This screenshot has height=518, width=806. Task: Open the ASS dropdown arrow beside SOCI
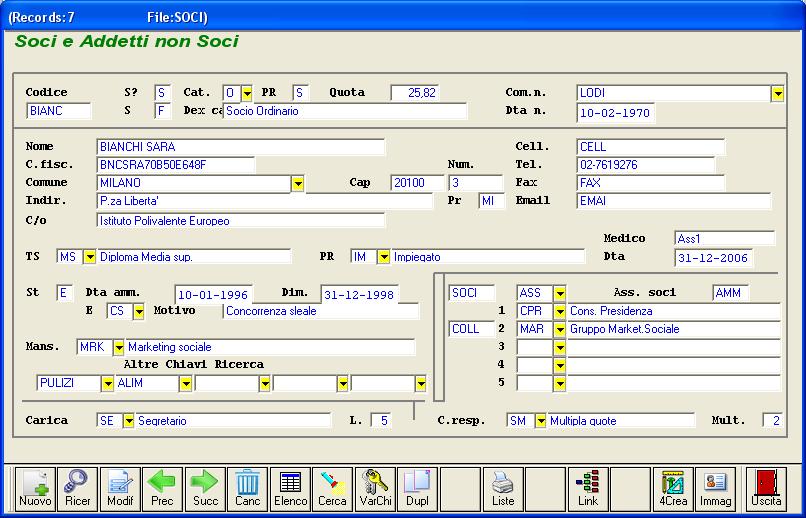(560, 293)
